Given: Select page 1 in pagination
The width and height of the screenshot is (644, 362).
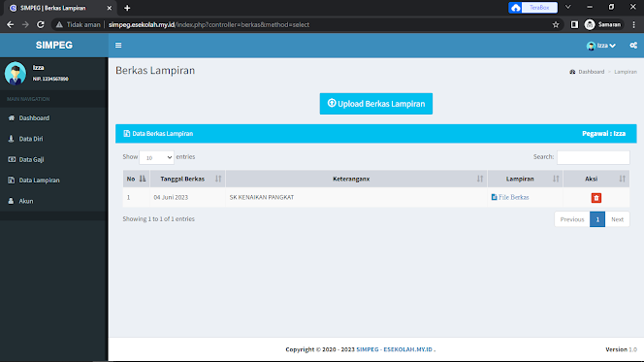Looking at the screenshot, I should (x=597, y=219).
